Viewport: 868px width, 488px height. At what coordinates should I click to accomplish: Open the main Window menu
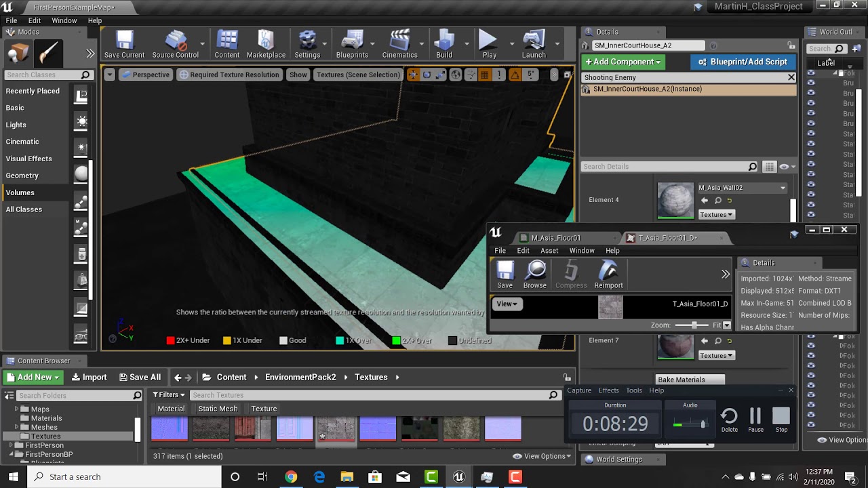coord(64,20)
